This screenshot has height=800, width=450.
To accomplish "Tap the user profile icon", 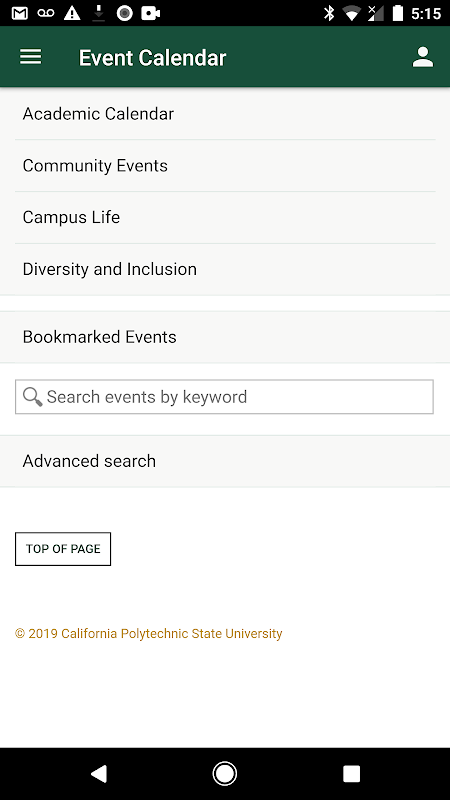I will click(x=423, y=57).
